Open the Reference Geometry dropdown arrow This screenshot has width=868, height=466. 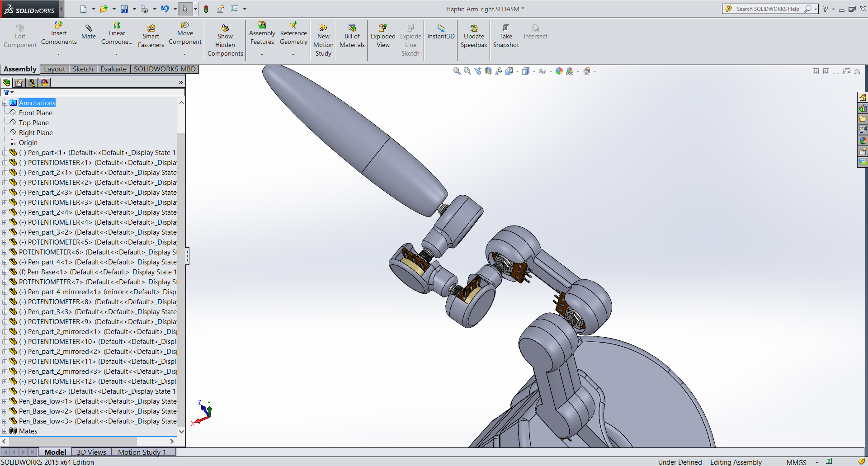(293, 55)
